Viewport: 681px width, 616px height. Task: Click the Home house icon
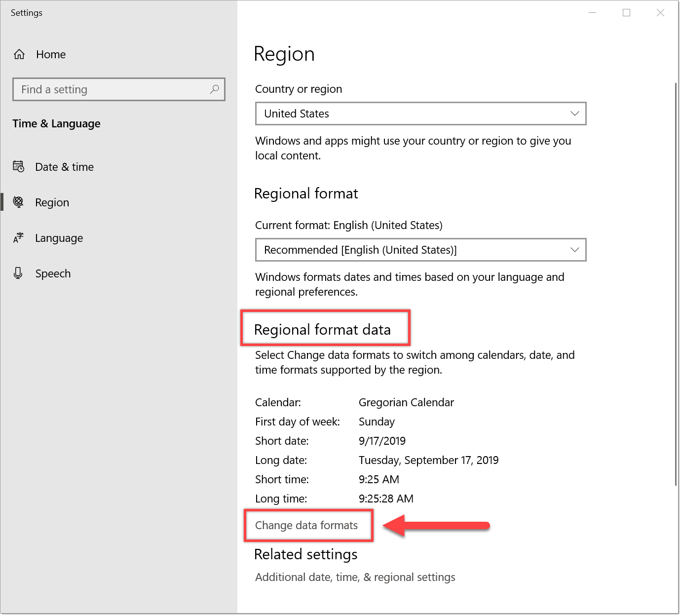19,54
